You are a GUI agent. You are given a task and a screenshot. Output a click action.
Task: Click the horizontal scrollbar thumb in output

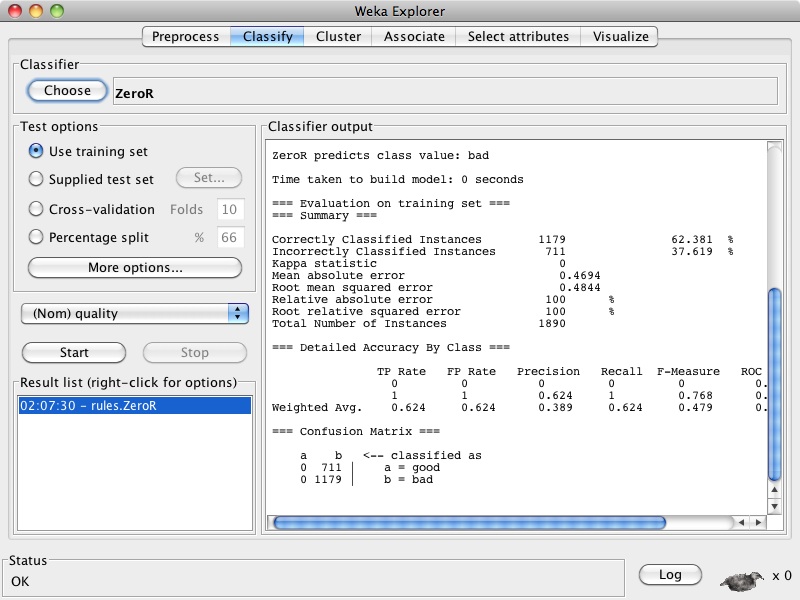[x=470, y=522]
